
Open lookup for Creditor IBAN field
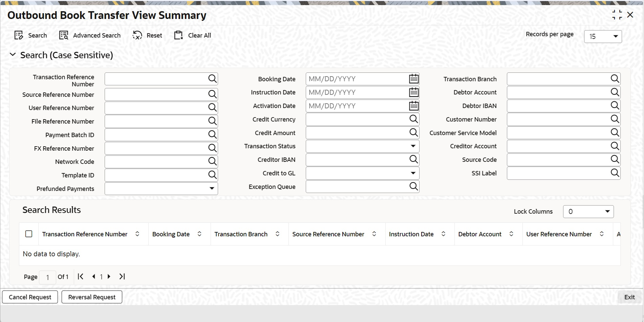click(x=413, y=159)
